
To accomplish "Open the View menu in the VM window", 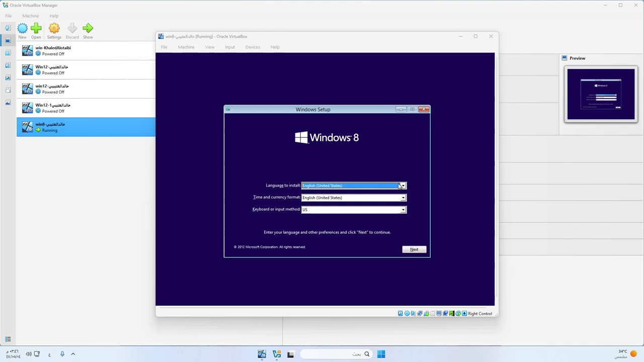I will click(x=210, y=47).
